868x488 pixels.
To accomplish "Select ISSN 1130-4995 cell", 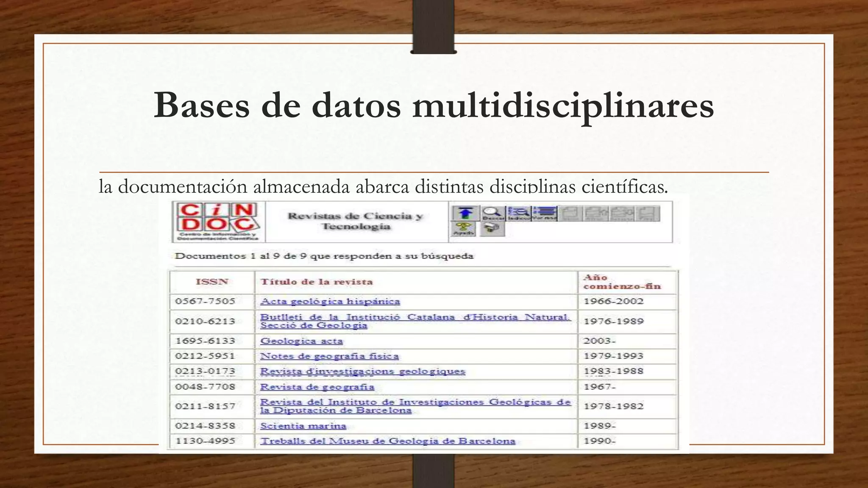I will 212,441.
